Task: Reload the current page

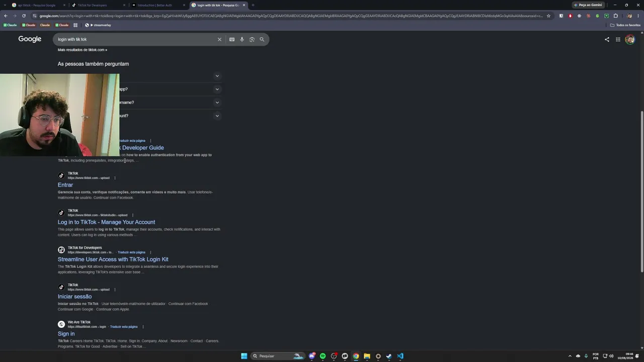Action: click(x=24, y=16)
